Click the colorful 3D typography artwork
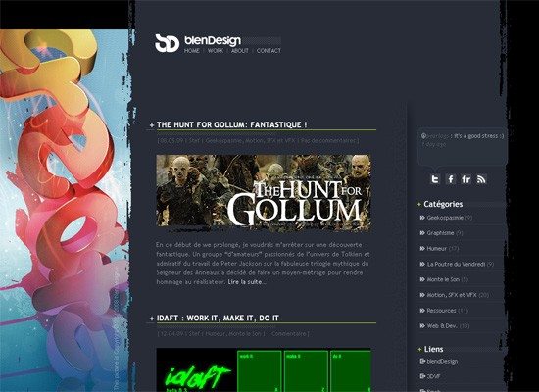Image resolution: width=539 pixels, height=392 pixels. (65, 211)
